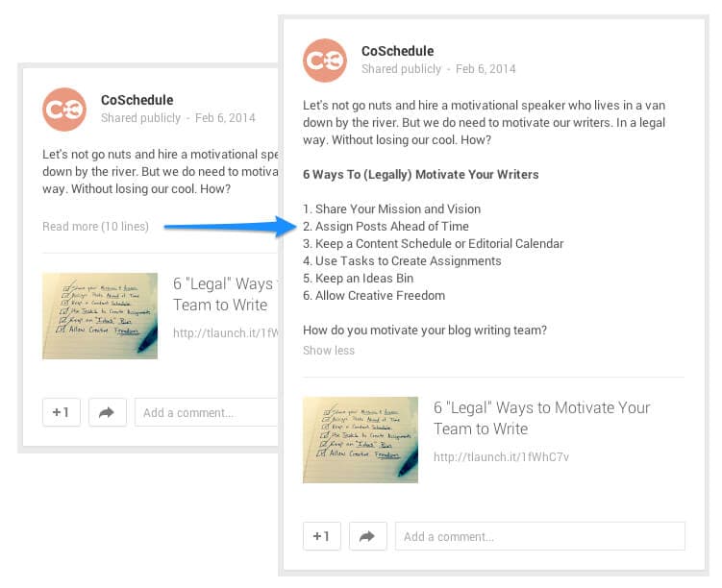722x588 pixels.
Task: Click the Add a comment field on expanded post
Action: point(540,536)
